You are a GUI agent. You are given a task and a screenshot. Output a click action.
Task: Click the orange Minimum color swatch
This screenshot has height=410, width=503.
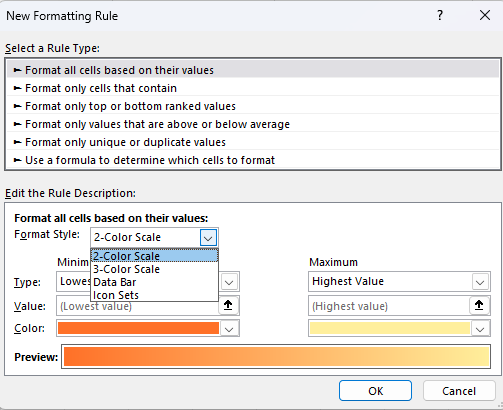tap(138, 328)
